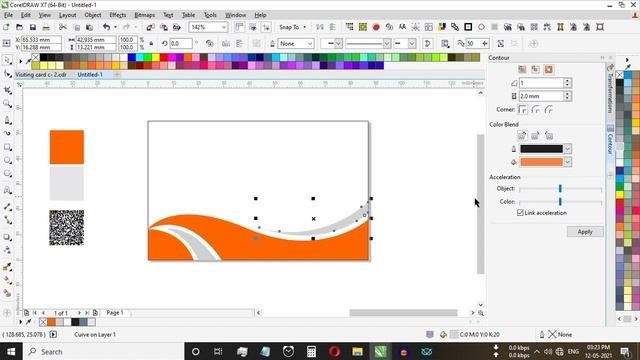Save the document with the floppy disk icon
The image size is (640, 360).
click(x=33, y=27)
